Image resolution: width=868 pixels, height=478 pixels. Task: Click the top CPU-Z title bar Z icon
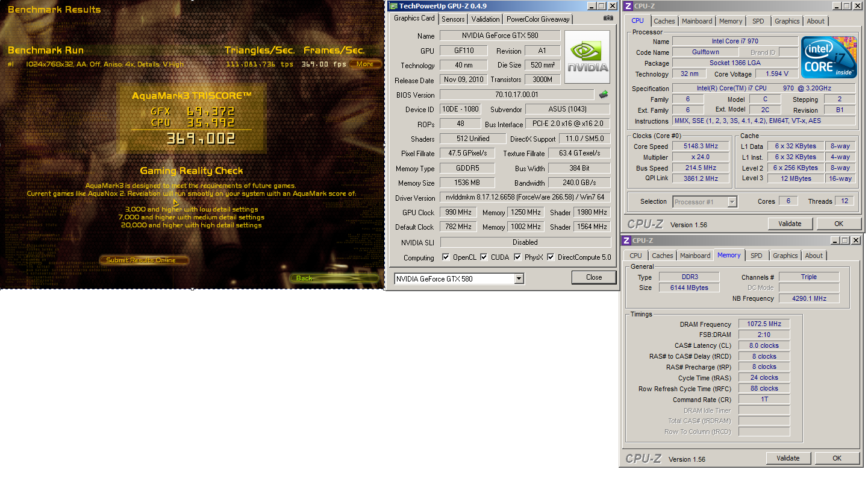[628, 6]
